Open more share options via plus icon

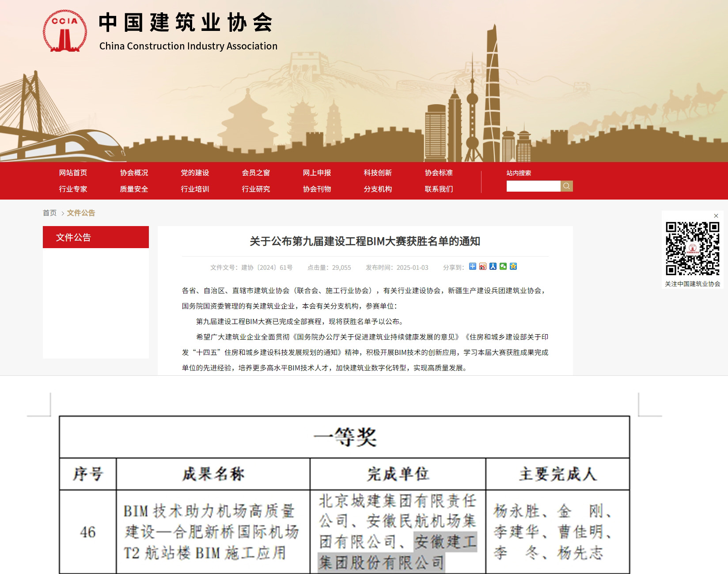tap(472, 266)
